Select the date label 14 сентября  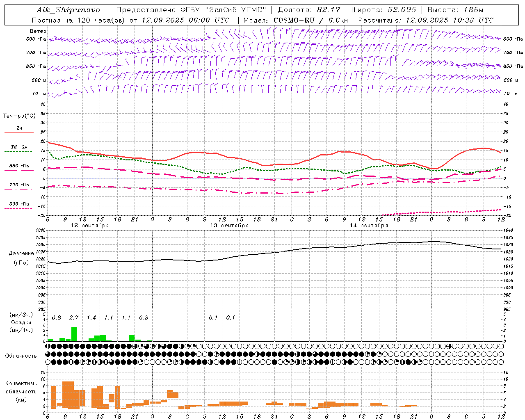pos(369,226)
